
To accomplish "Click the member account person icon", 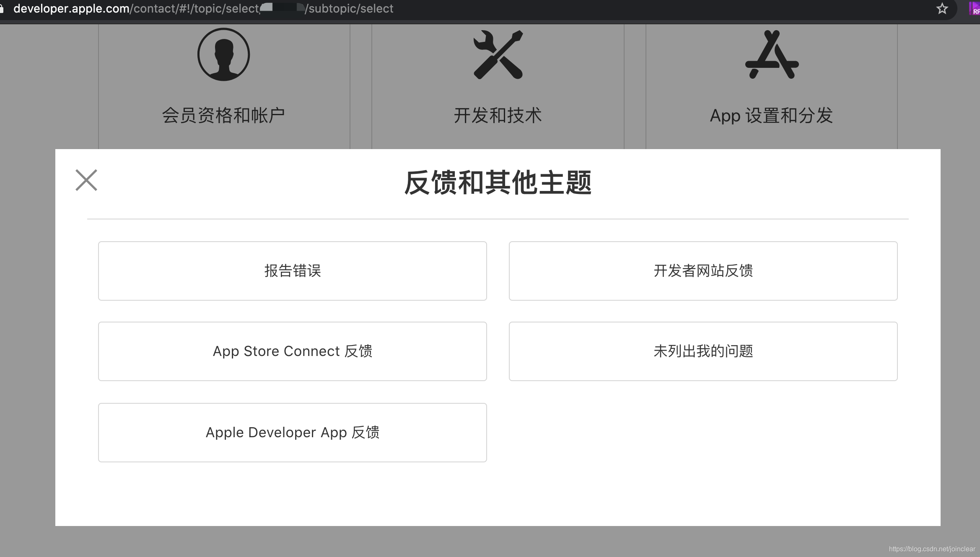I will [223, 54].
